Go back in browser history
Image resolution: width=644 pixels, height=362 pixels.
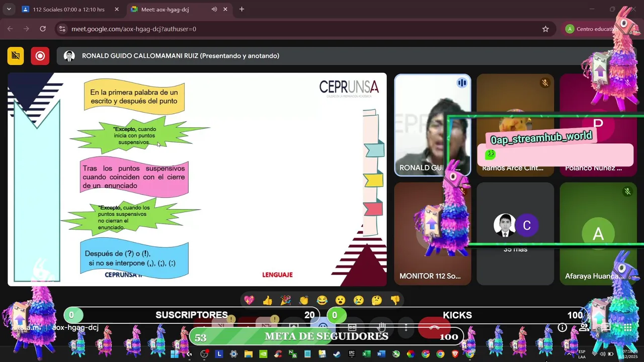(10, 29)
